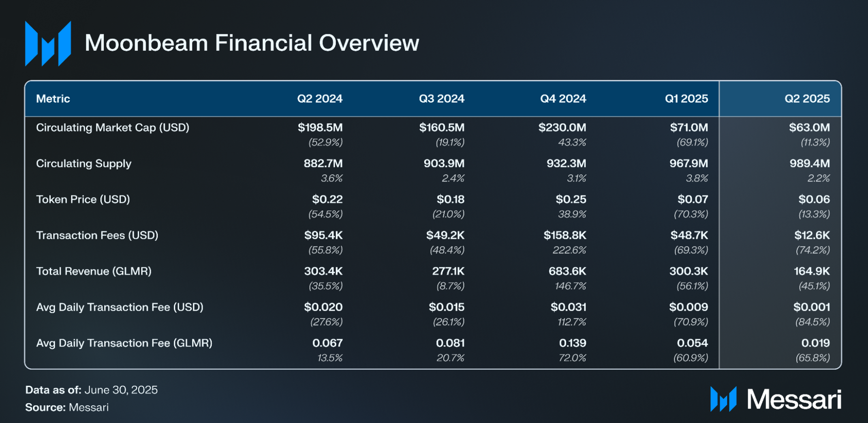868x423 pixels.
Task: Select the 'Avg Daily Transaction Fee (USD)' label
Action: tap(120, 307)
